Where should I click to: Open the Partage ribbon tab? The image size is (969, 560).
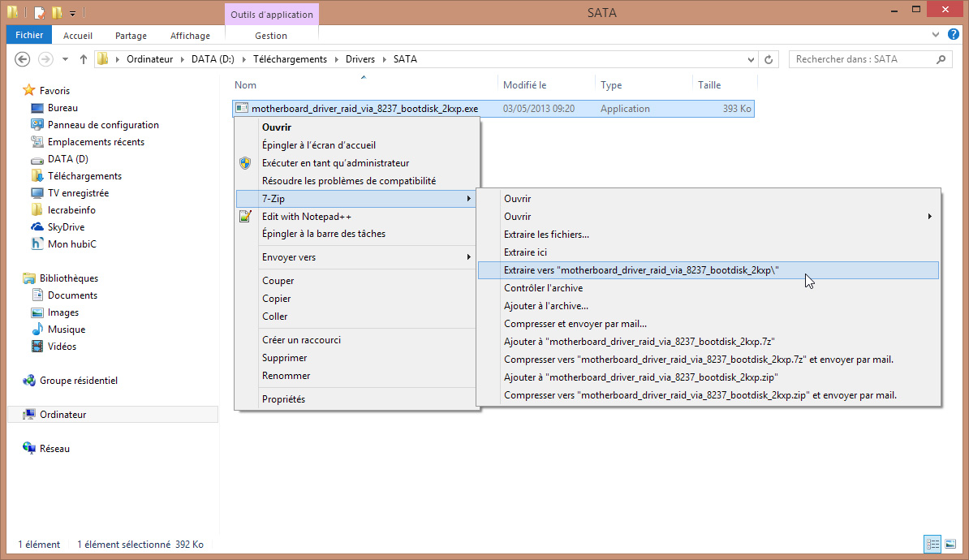[131, 35]
